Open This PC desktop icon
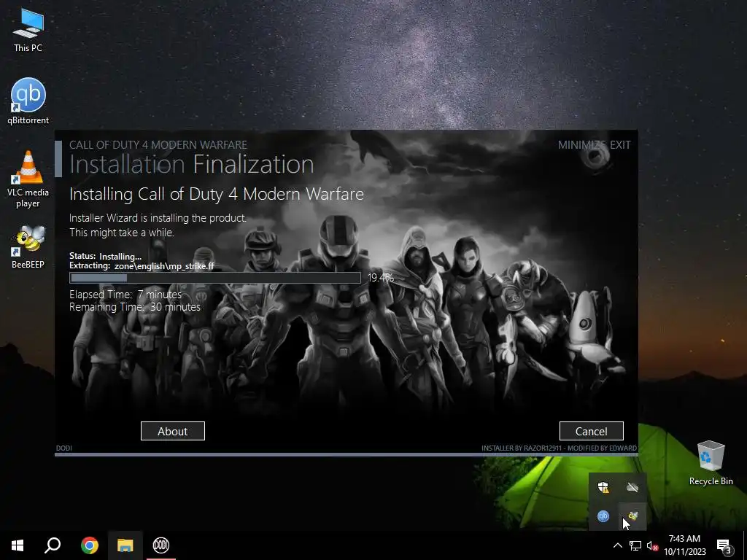 pyautogui.click(x=28, y=29)
